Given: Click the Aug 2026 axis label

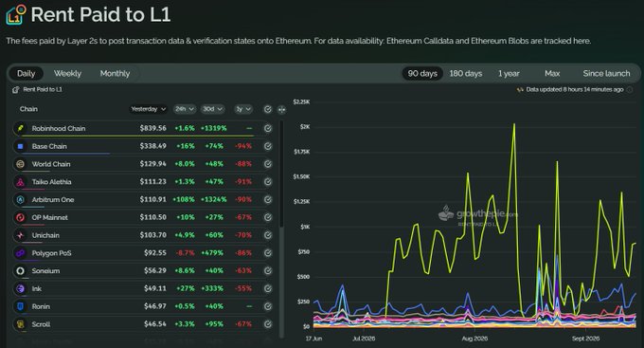Looking at the screenshot, I should pyautogui.click(x=474, y=339).
